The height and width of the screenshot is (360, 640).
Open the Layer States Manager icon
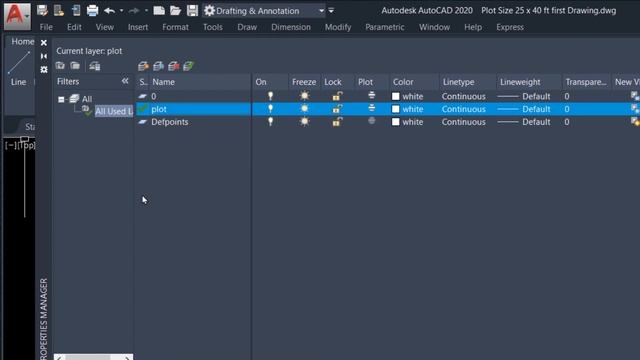(95, 66)
